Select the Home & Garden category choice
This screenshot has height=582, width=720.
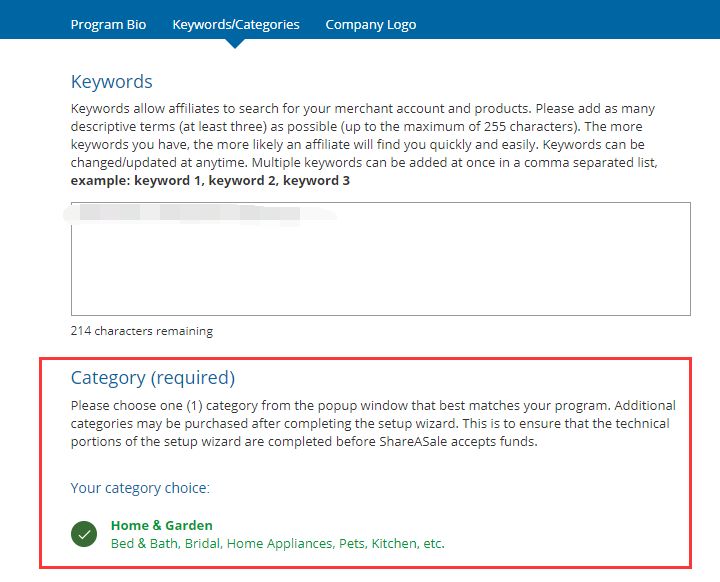tap(161, 525)
